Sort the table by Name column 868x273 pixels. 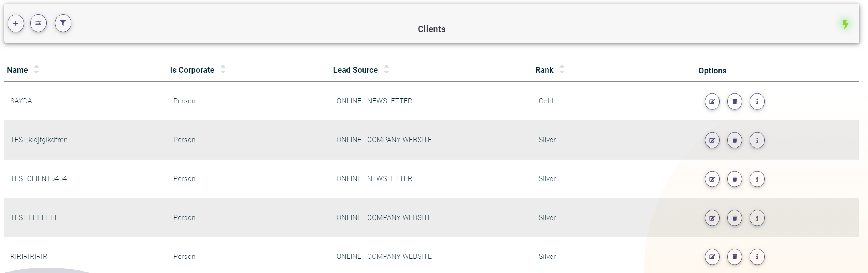[x=36, y=69]
